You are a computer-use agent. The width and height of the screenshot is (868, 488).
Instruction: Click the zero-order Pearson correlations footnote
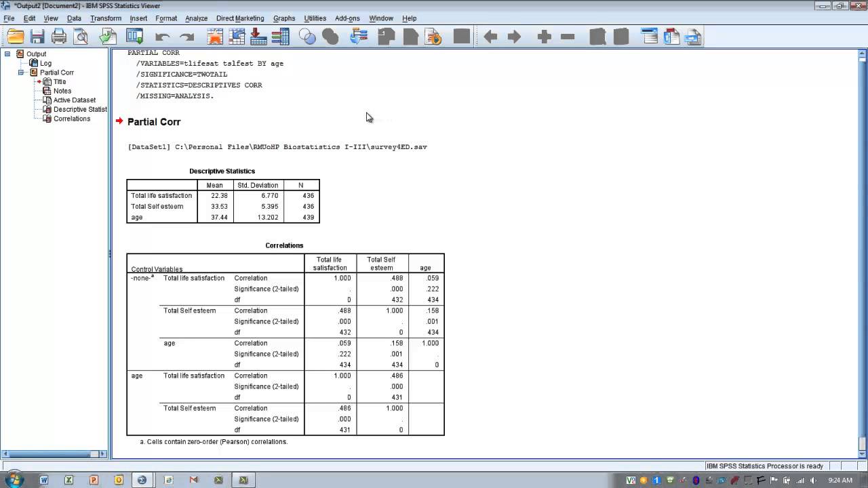214,442
